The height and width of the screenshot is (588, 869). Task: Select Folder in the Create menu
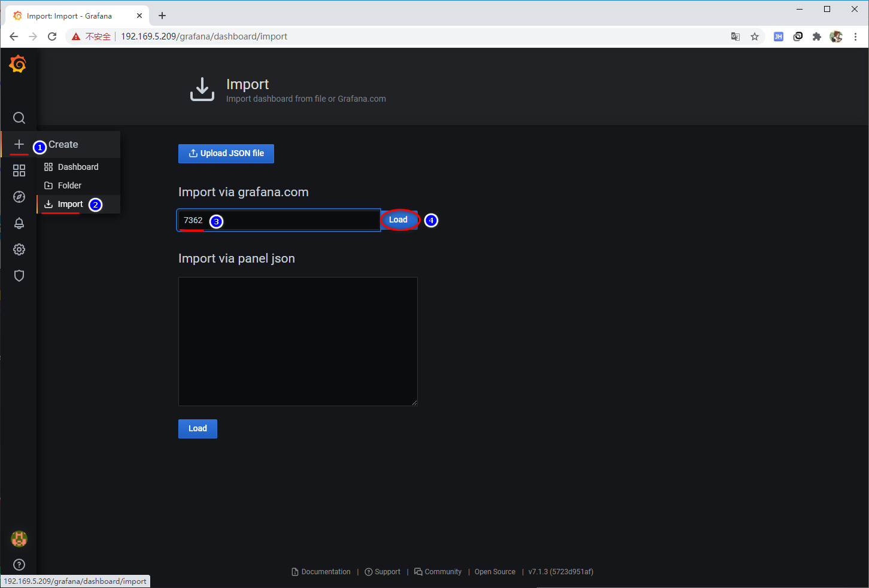pyautogui.click(x=78, y=185)
